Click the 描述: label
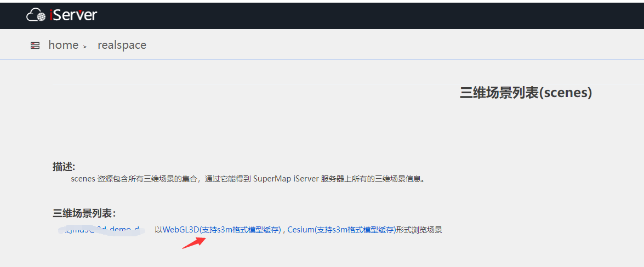The height and width of the screenshot is (267, 644). pos(64,166)
